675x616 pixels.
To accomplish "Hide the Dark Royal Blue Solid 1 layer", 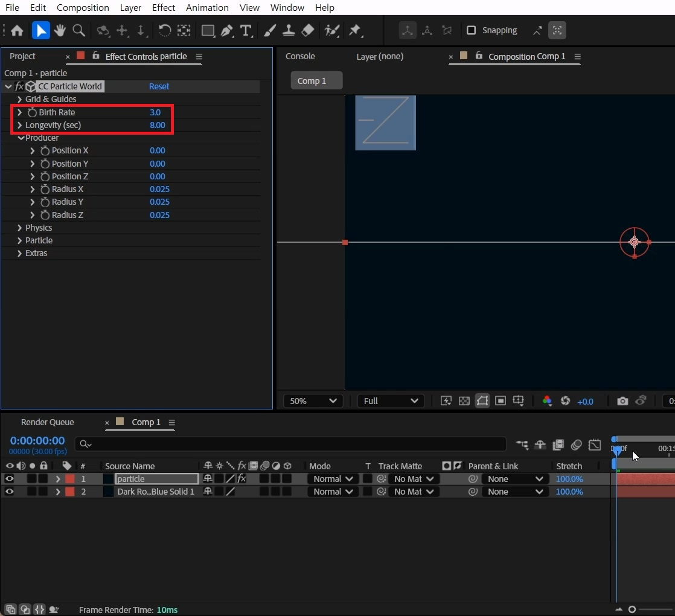I will pos(9,492).
